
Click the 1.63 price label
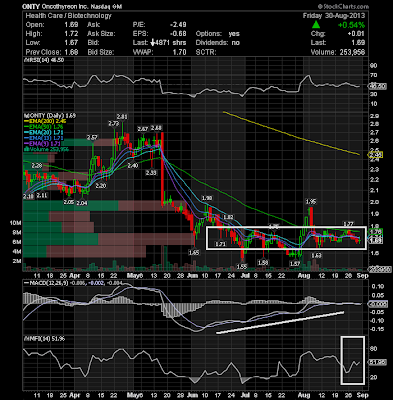tap(316, 256)
